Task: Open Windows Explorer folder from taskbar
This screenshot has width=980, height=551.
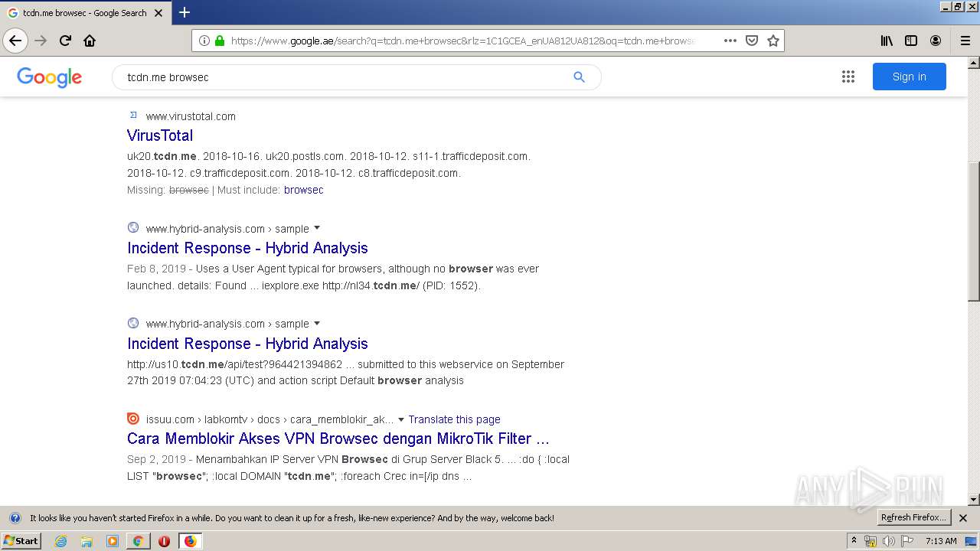Action: (87, 541)
